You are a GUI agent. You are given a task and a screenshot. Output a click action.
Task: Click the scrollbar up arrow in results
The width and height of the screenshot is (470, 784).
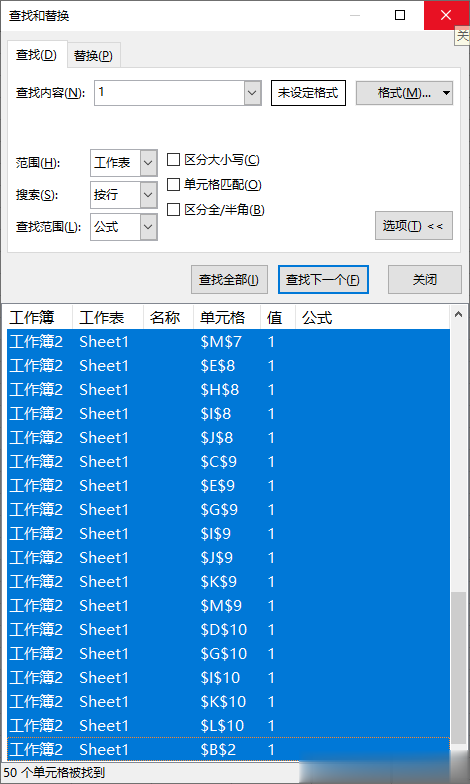(458, 314)
